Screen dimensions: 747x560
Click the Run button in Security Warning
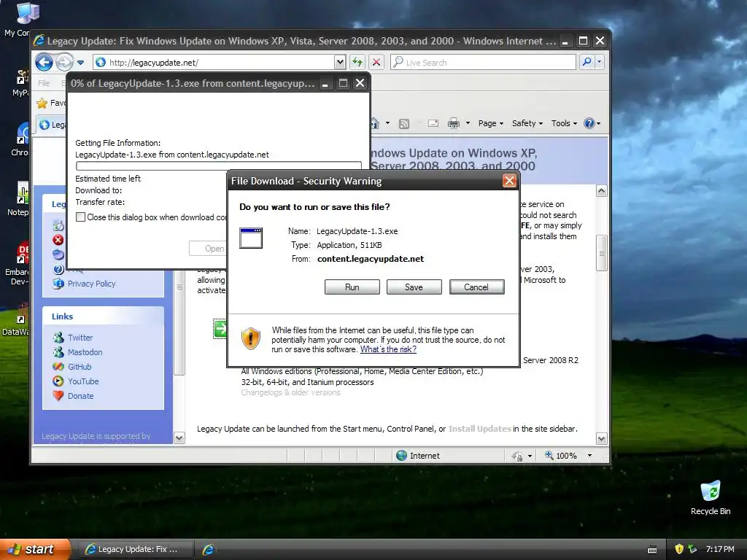[352, 287]
